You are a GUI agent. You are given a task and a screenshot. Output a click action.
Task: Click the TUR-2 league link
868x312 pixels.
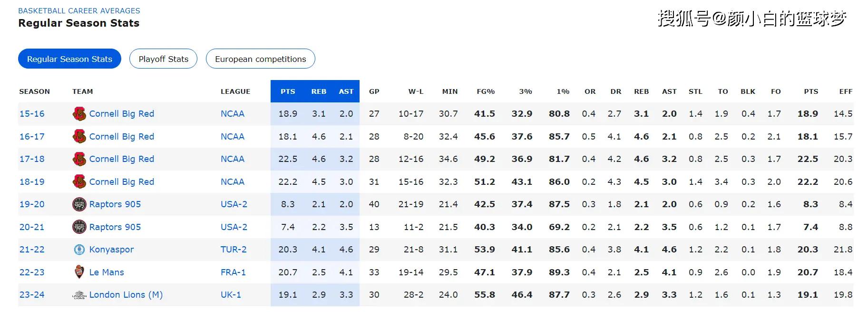pyautogui.click(x=234, y=250)
